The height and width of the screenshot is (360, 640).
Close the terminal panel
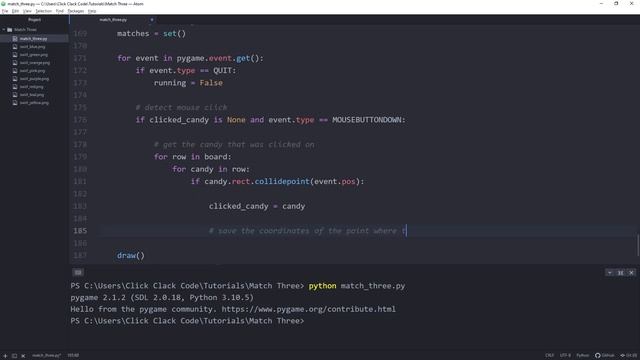[631, 273]
